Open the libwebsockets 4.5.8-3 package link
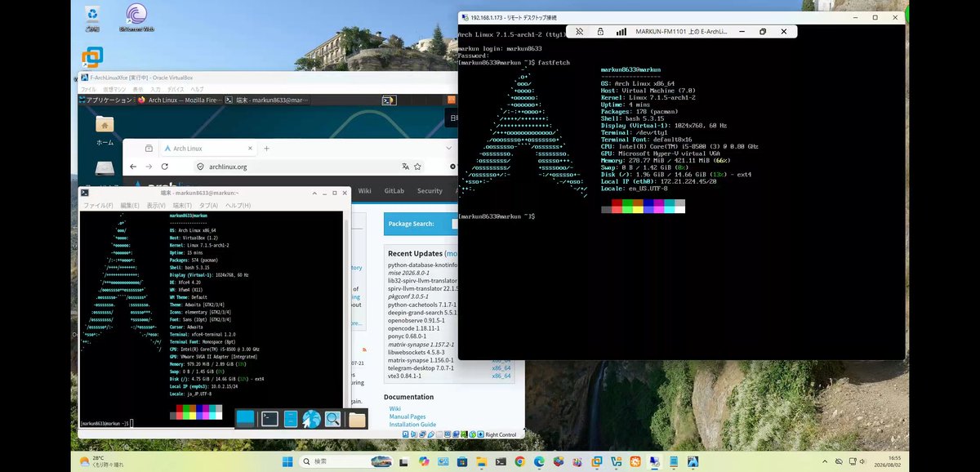 pyautogui.click(x=417, y=352)
